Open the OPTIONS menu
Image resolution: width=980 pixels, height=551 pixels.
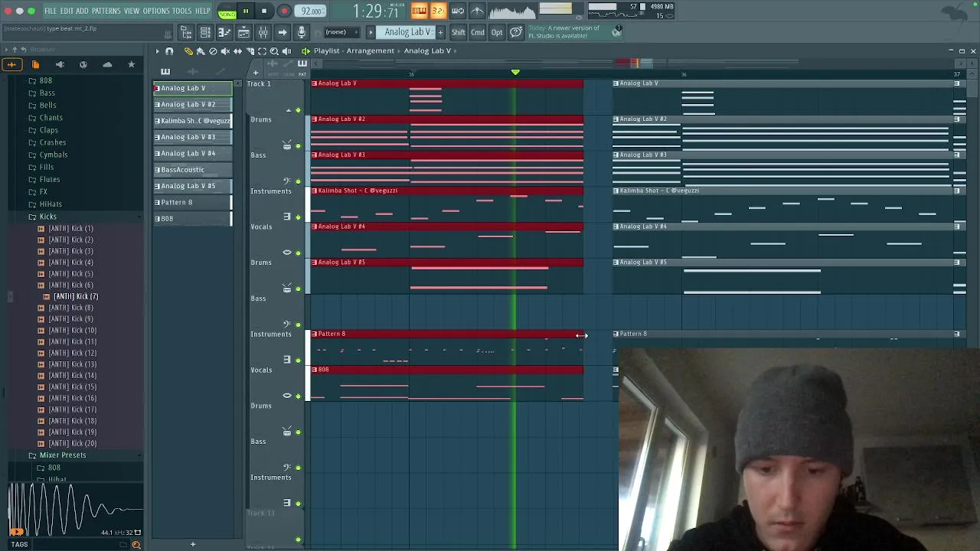pos(156,11)
